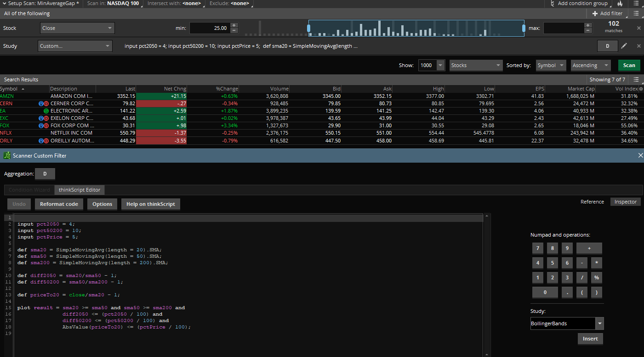Open column settings gear after Vol Index

(x=641, y=89)
